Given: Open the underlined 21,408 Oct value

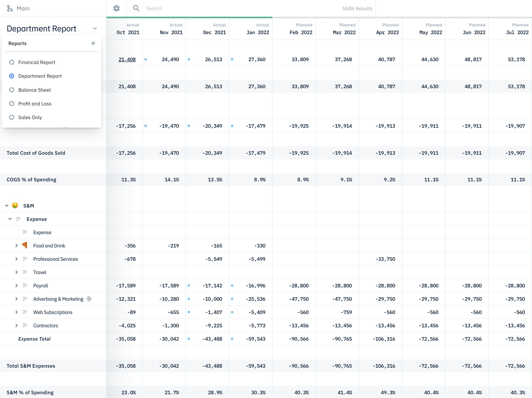Looking at the screenshot, I should pyautogui.click(x=127, y=59).
